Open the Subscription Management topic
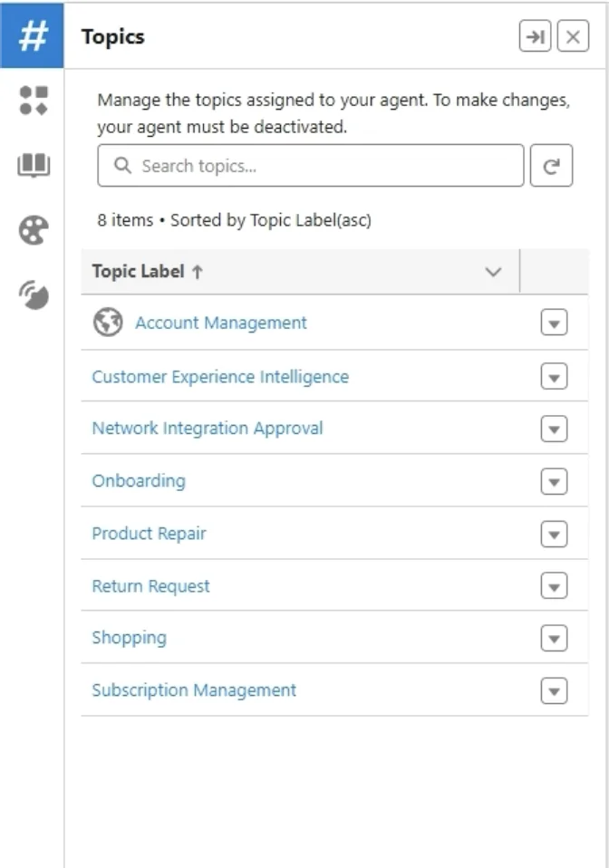 click(194, 690)
